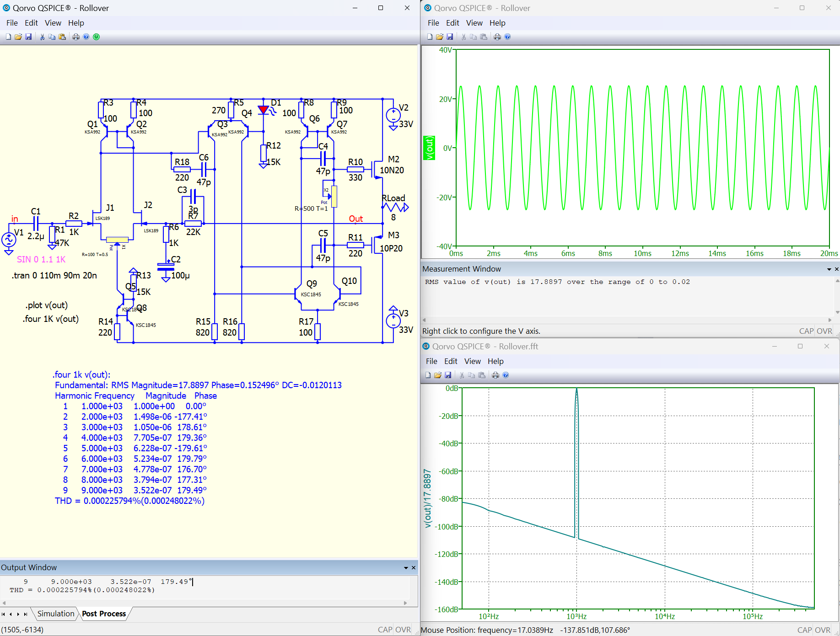Click 'SIN 0 1.1 1K' source text
840x636 pixels.
click(41, 260)
